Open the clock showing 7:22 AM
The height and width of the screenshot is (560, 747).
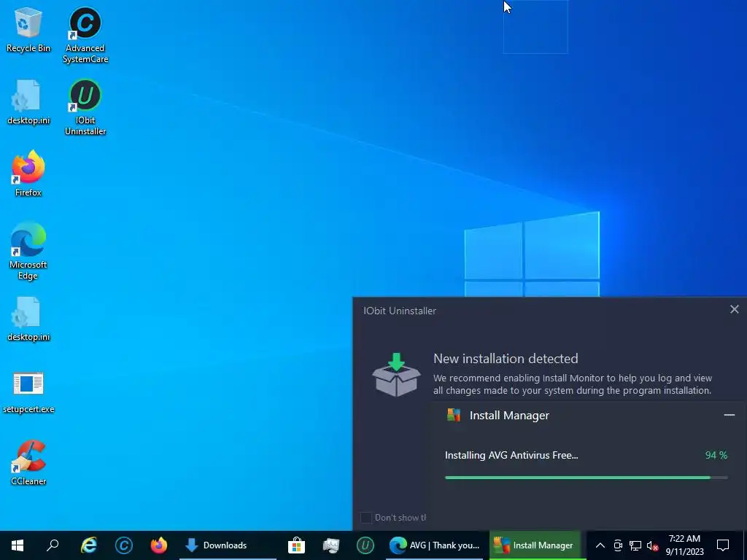(x=684, y=545)
